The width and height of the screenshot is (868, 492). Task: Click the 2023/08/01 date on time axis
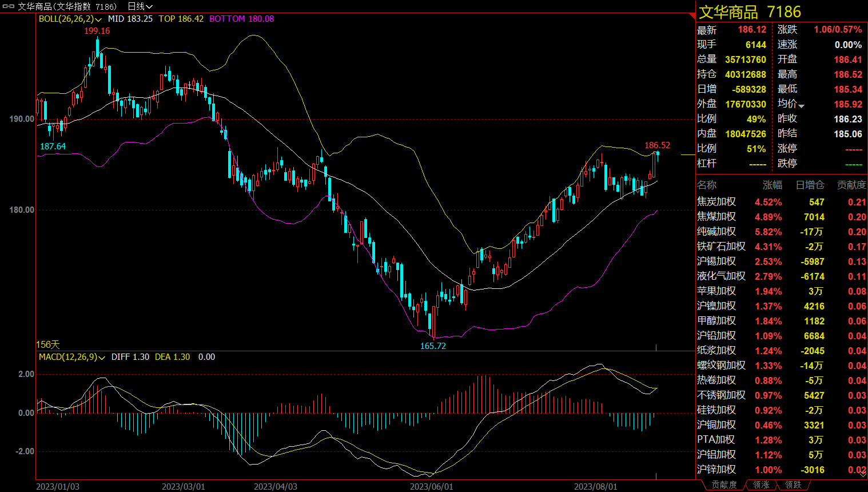pyautogui.click(x=596, y=487)
